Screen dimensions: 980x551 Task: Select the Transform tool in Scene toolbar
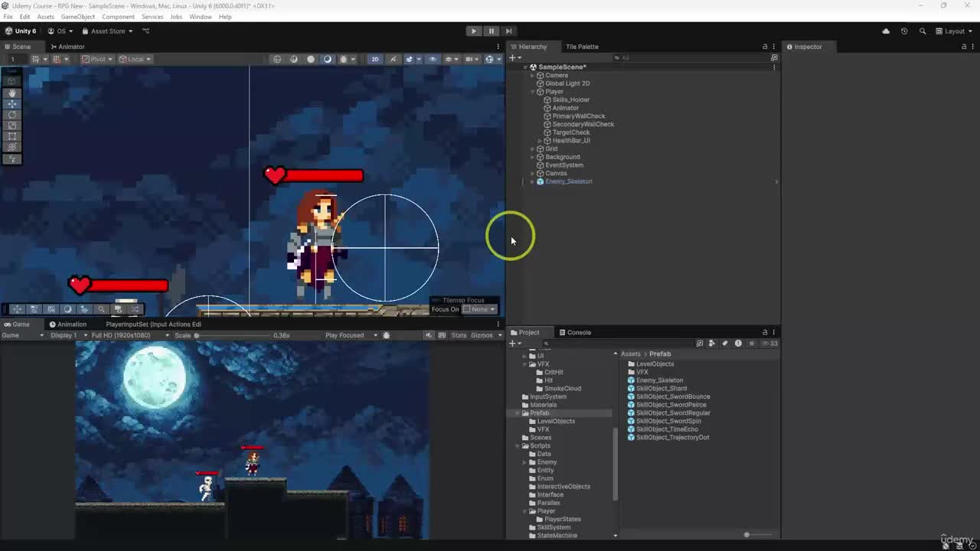coord(12,147)
